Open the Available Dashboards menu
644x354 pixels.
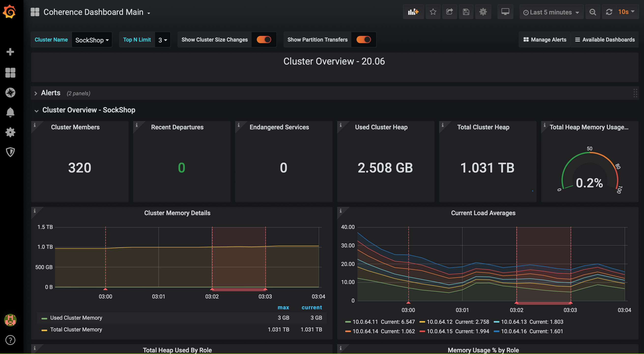pyautogui.click(x=605, y=40)
